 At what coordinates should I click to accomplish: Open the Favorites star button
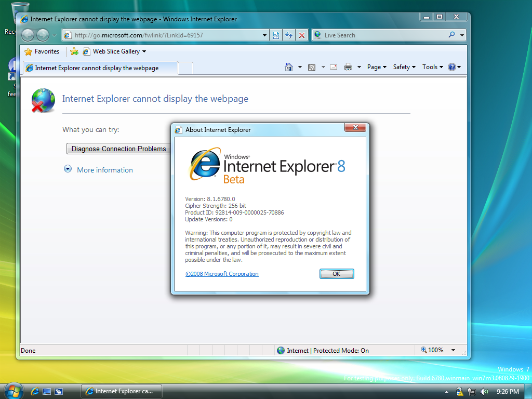coord(42,51)
